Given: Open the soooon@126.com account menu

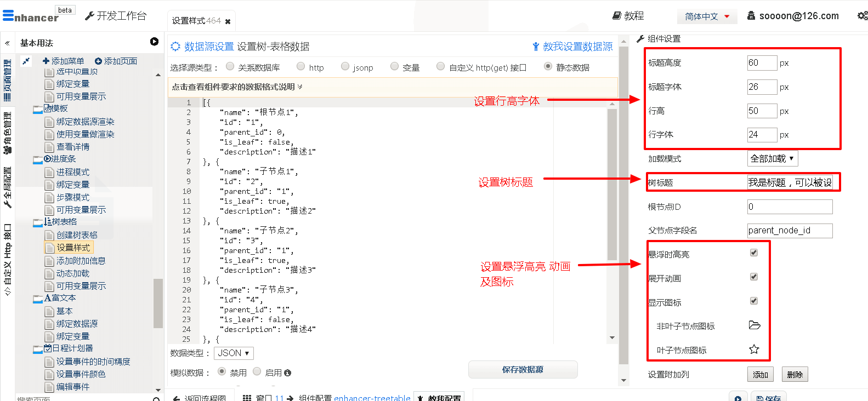Looking at the screenshot, I should coord(792,16).
